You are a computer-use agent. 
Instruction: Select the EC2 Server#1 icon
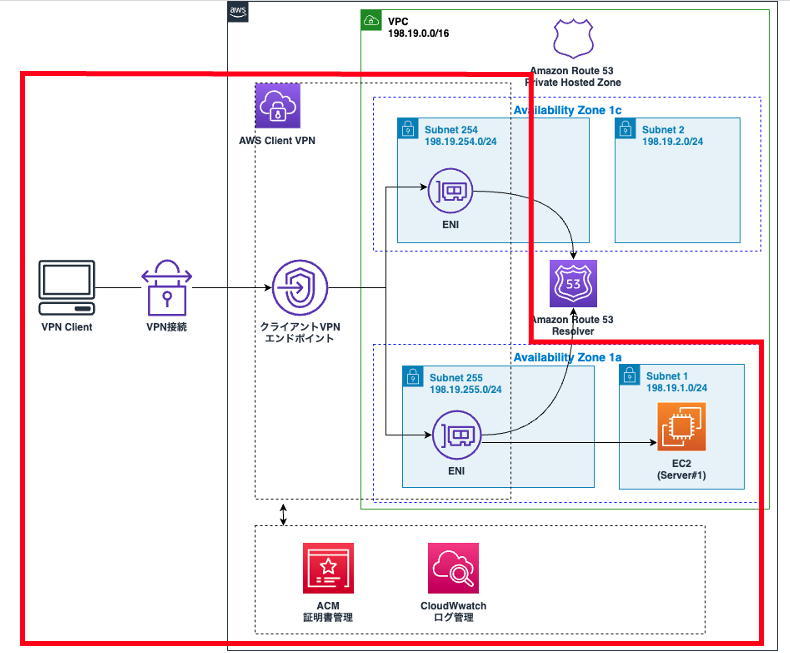click(681, 427)
